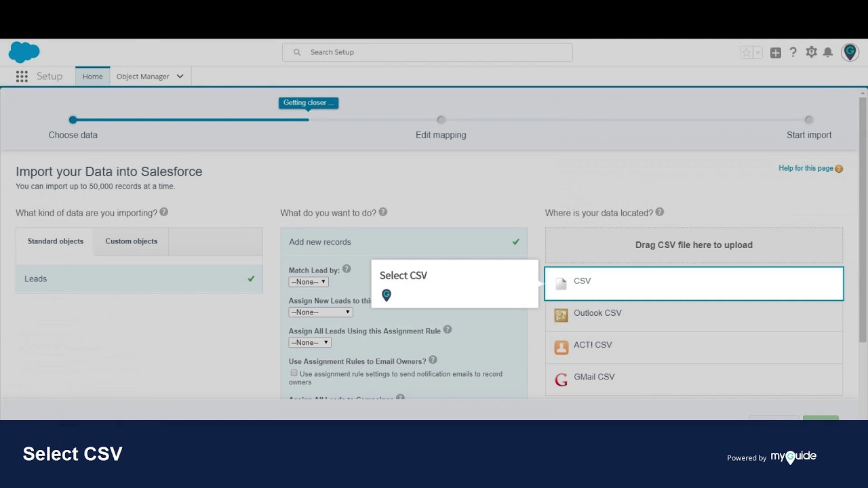Click the Drag CSV file upload area

694,245
